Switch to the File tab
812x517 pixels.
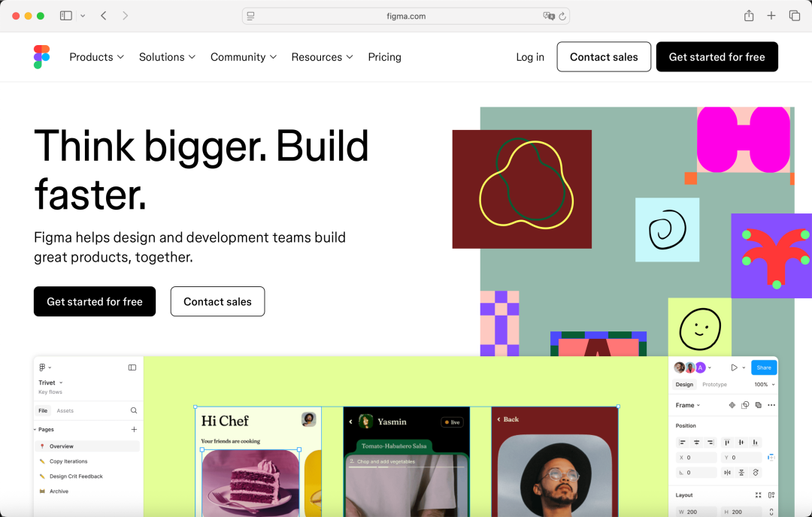[43, 410]
